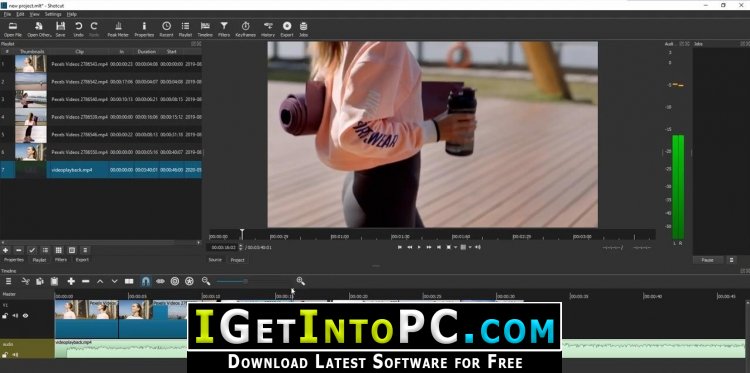
Task: Toggle the lock on the audio track
Action: 5,355
